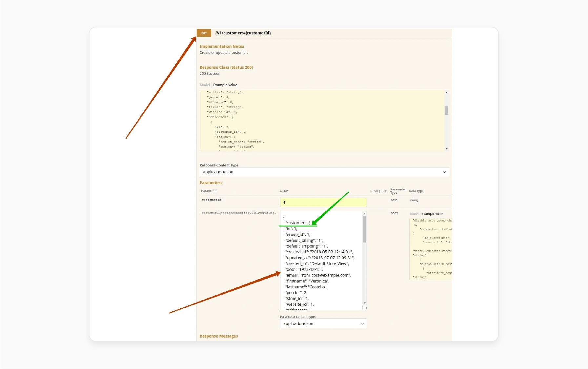The height and width of the screenshot is (369, 588).
Task: Click inside the customer body JSON textarea
Action: coord(321,260)
